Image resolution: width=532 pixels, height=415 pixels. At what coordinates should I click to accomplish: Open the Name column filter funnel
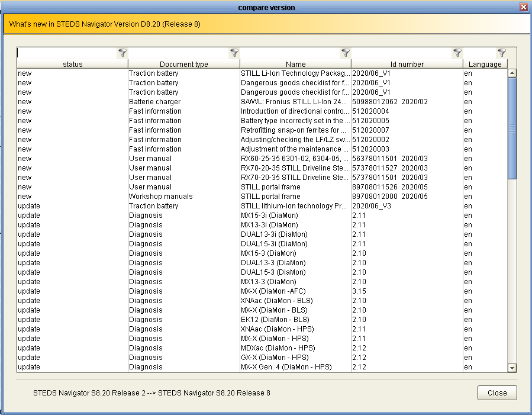click(346, 53)
